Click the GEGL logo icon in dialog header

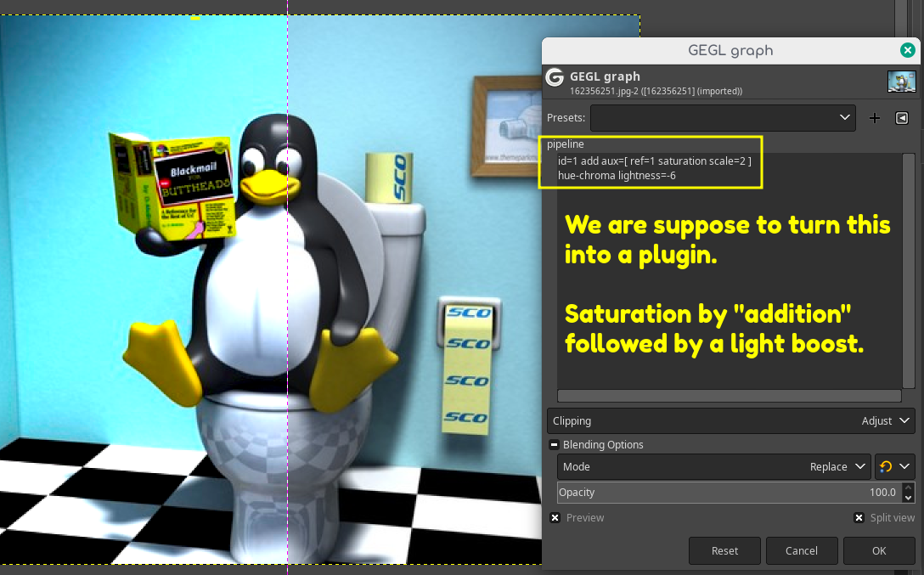tap(555, 78)
